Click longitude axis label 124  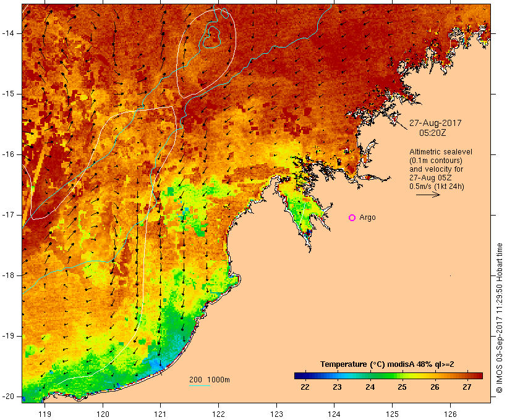click(334, 414)
